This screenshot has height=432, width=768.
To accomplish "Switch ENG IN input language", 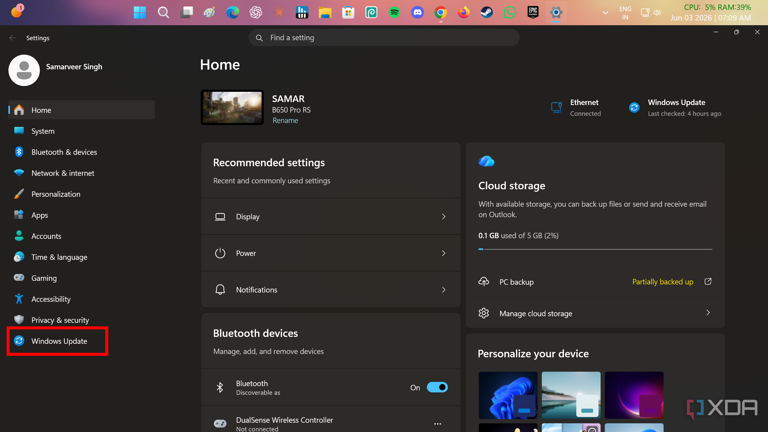I will click(x=625, y=13).
